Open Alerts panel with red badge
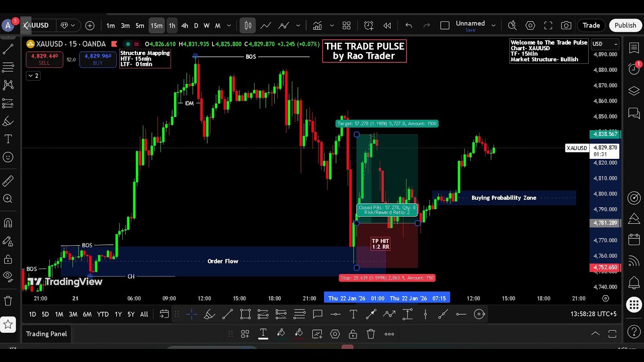The height and width of the screenshot is (362, 644). [x=634, y=69]
